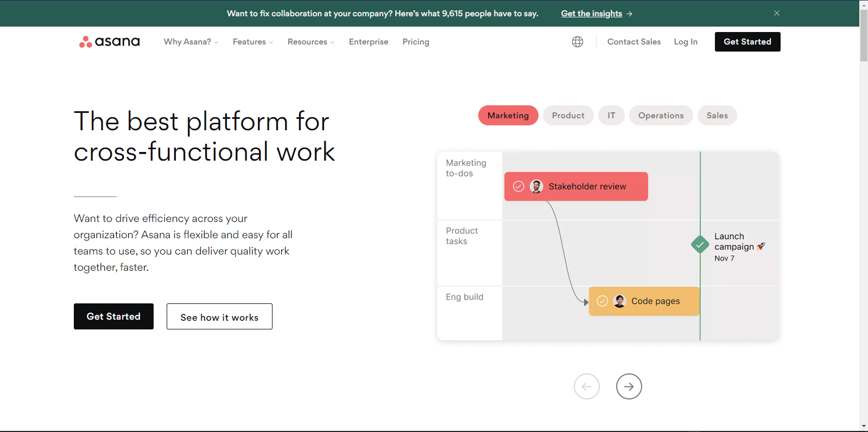
Task: Click the See how it works button
Action: (219, 316)
